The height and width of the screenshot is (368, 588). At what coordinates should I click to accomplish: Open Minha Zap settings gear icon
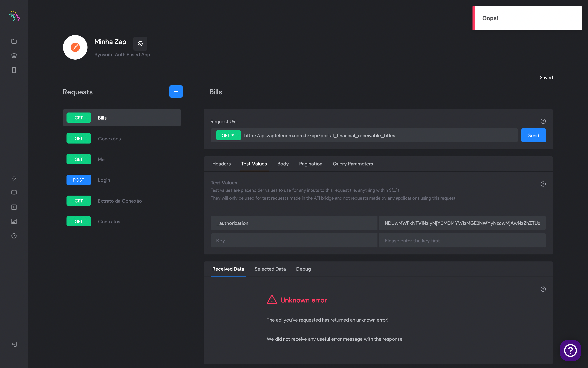tap(140, 44)
